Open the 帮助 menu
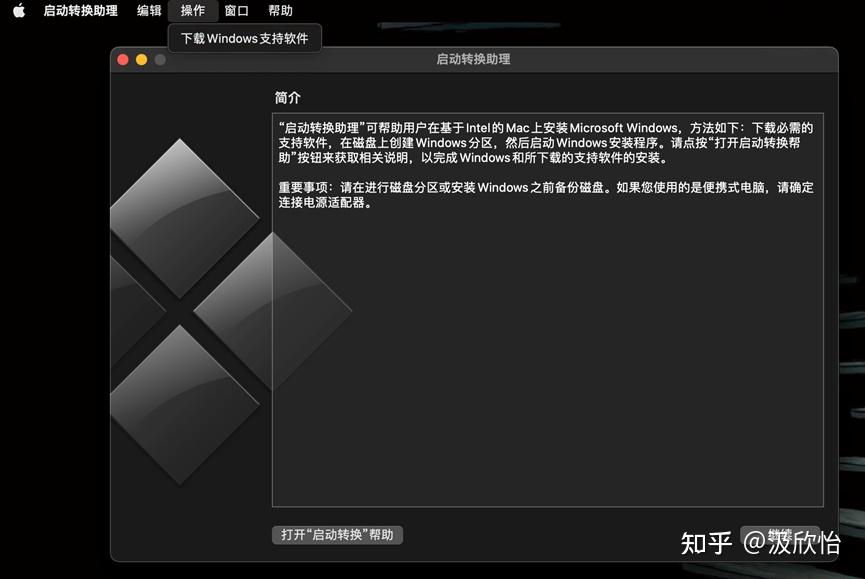The width and height of the screenshot is (865, 579). pos(280,10)
